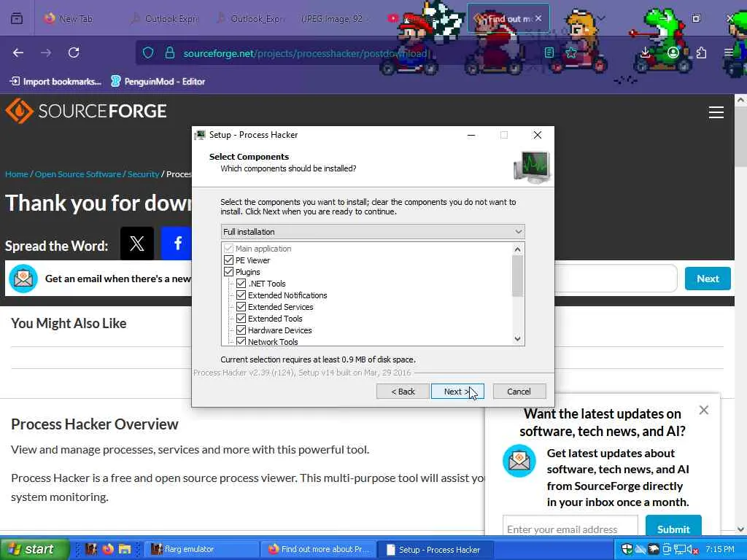
Task: Click the page vertical scrollbar thumb
Action: coord(740,137)
